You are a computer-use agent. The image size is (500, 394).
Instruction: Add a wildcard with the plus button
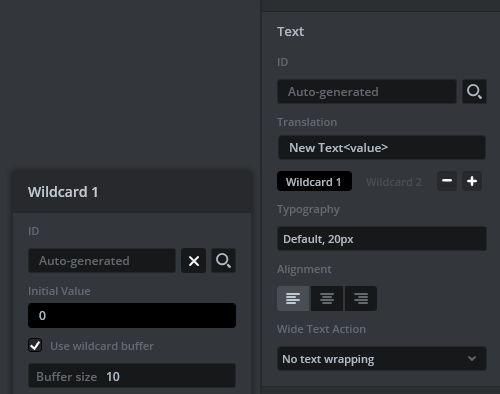tap(472, 181)
